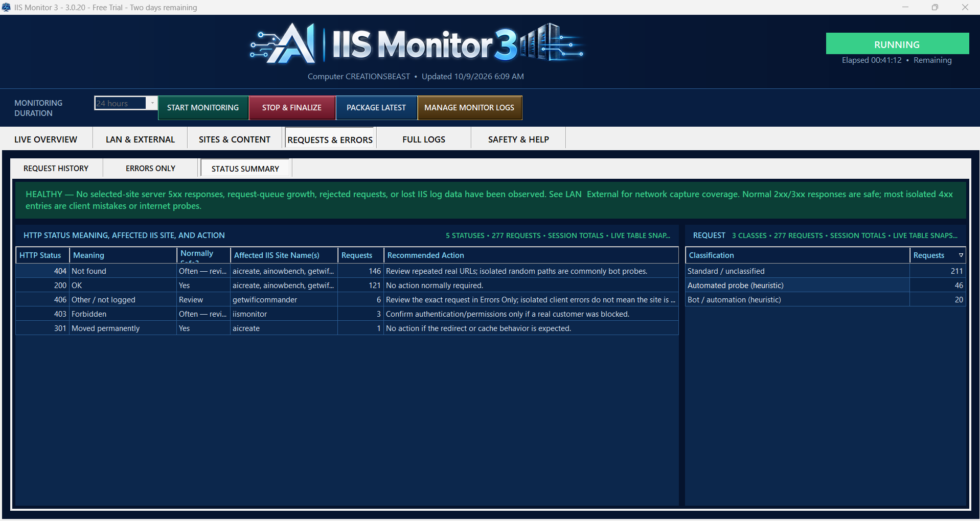Click the HEALTHY status message banner
The image size is (980, 521).
pos(490,200)
